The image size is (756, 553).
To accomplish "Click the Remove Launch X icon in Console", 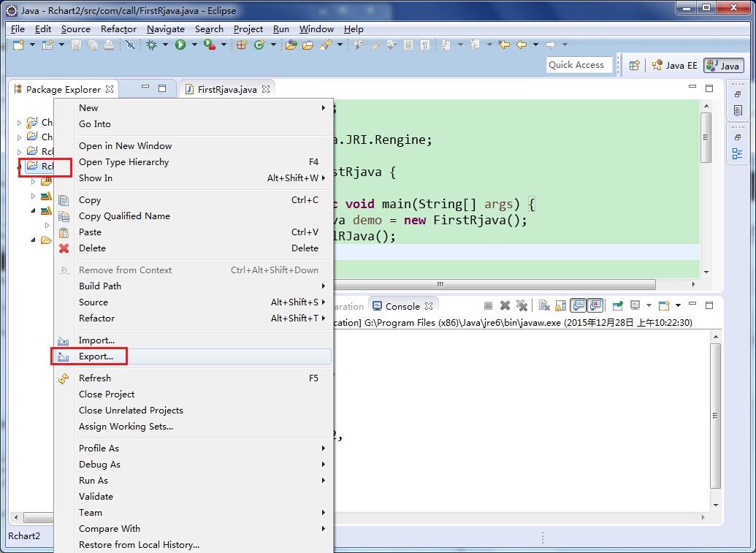I will (505, 305).
